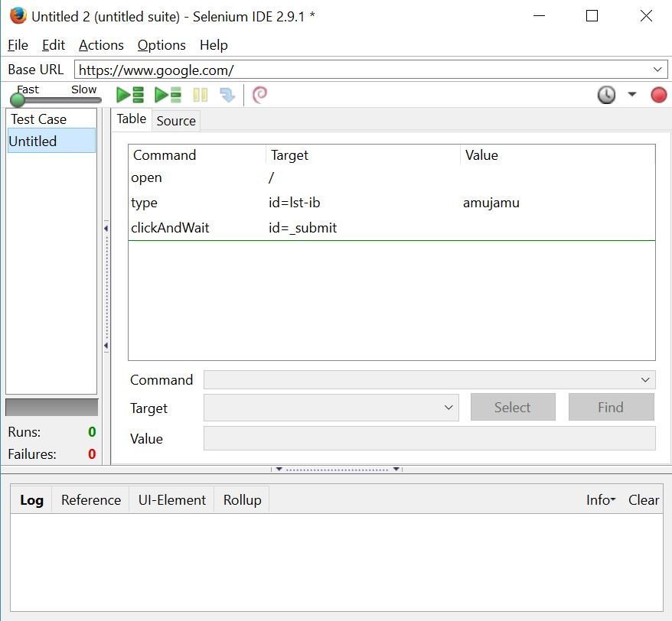The image size is (672, 621).
Task: Apply rollup rules swirl icon
Action: (x=259, y=95)
